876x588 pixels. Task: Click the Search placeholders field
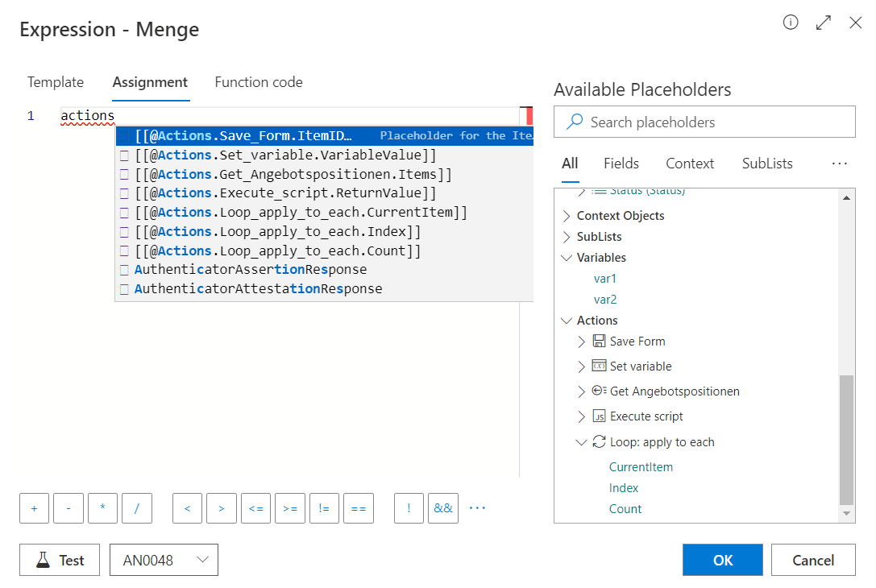coord(704,122)
